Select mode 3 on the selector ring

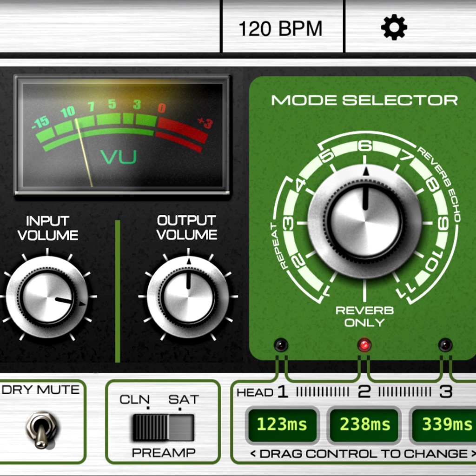point(289,223)
